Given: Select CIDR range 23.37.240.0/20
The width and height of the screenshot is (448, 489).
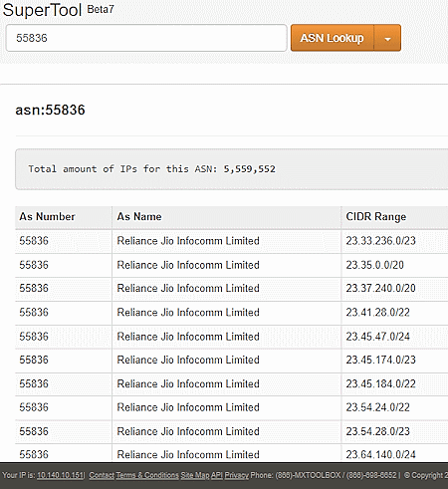Looking at the screenshot, I should (380, 288).
